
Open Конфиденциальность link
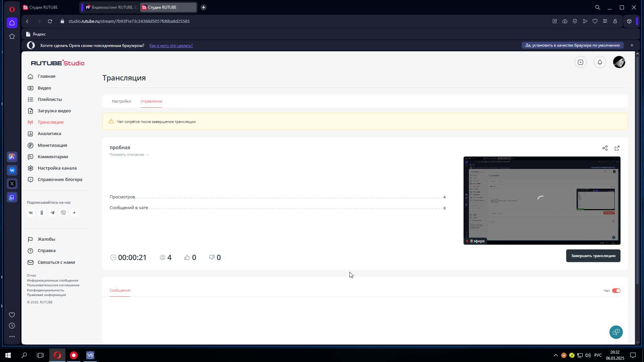click(x=45, y=290)
